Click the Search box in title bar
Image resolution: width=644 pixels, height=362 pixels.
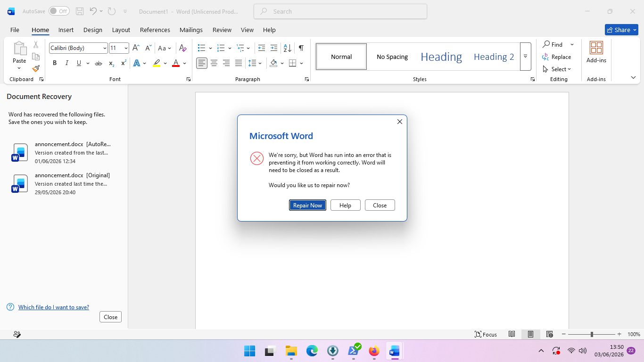click(340, 11)
